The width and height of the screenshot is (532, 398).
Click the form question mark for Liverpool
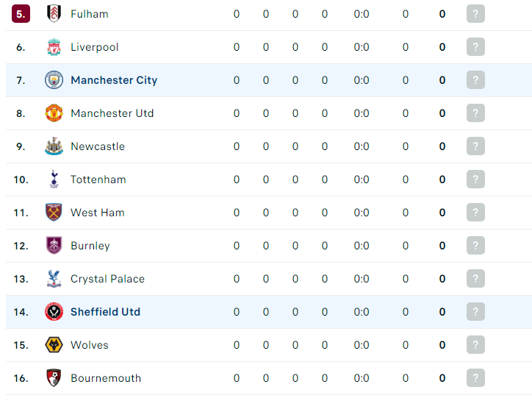coord(475,47)
